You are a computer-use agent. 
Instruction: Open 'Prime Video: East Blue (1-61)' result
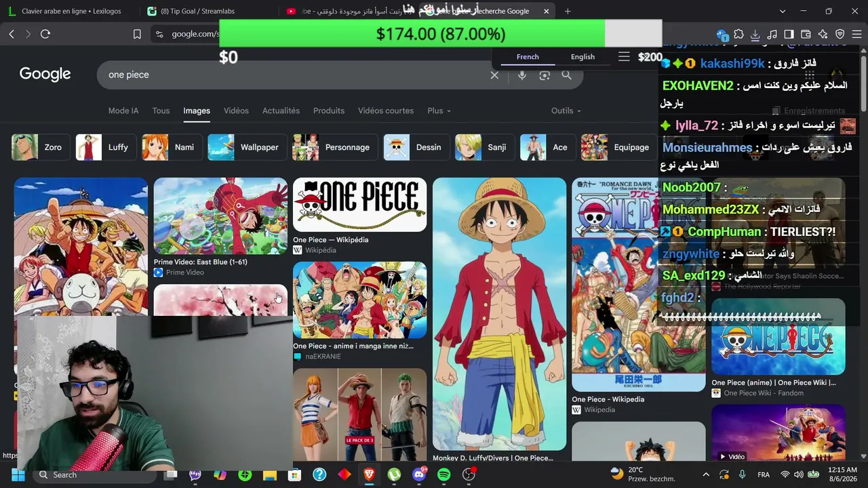tap(201, 262)
